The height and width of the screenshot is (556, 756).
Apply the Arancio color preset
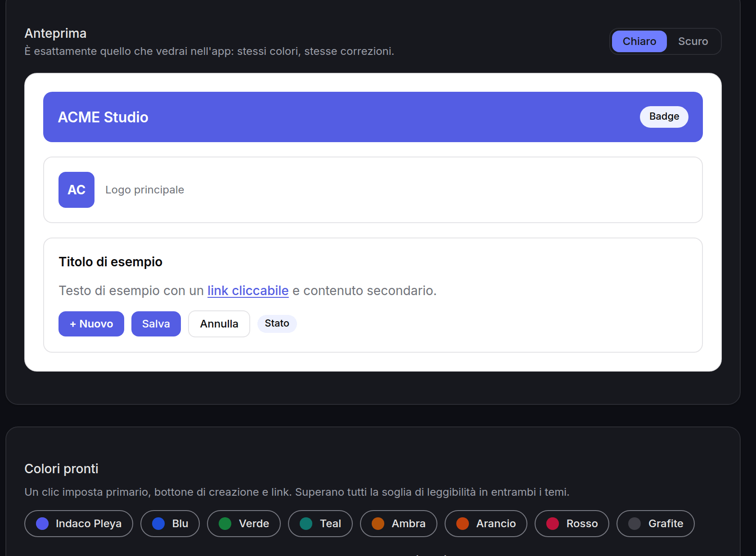tap(486, 524)
